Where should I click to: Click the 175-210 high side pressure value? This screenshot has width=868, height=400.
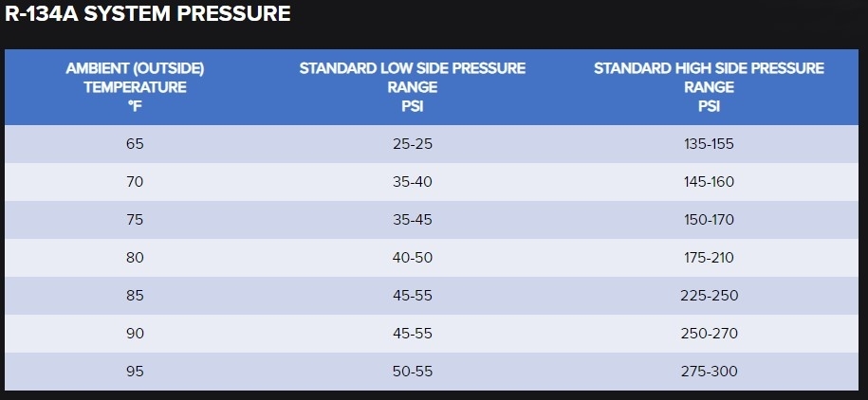[x=709, y=258]
